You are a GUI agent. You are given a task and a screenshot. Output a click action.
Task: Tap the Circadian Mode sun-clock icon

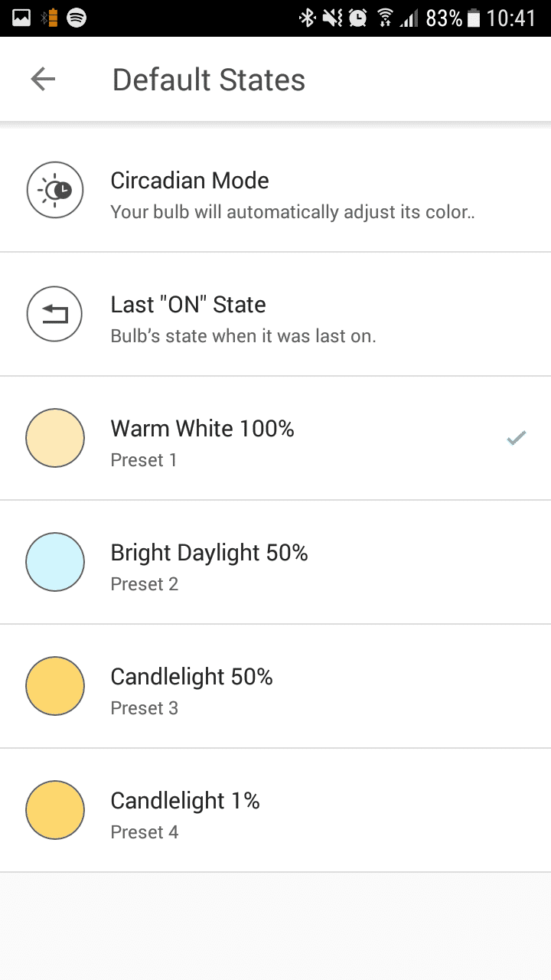point(55,190)
